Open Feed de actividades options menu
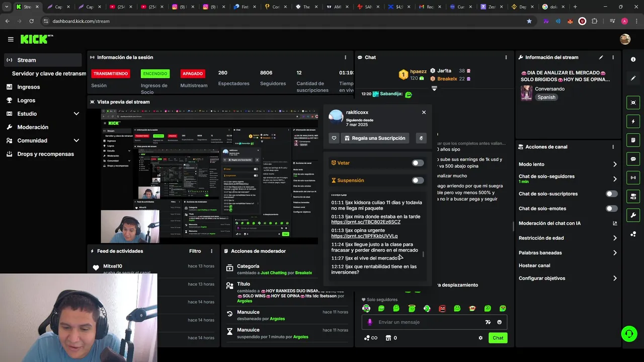The height and width of the screenshot is (362, 644). [211, 251]
